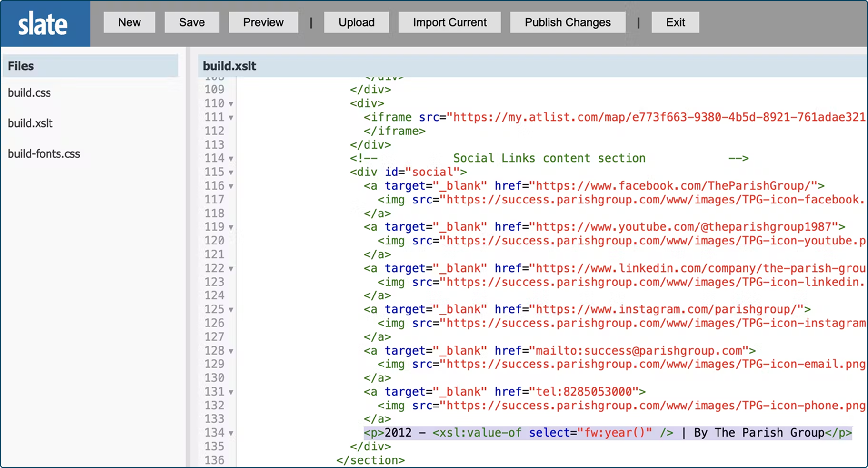
Task: Exit the editor
Action: tap(675, 22)
